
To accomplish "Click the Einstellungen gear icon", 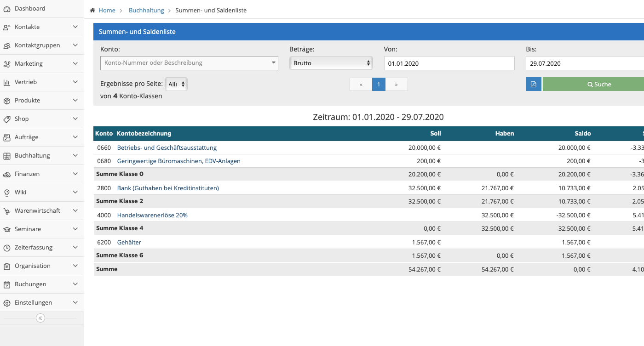I will 6,303.
